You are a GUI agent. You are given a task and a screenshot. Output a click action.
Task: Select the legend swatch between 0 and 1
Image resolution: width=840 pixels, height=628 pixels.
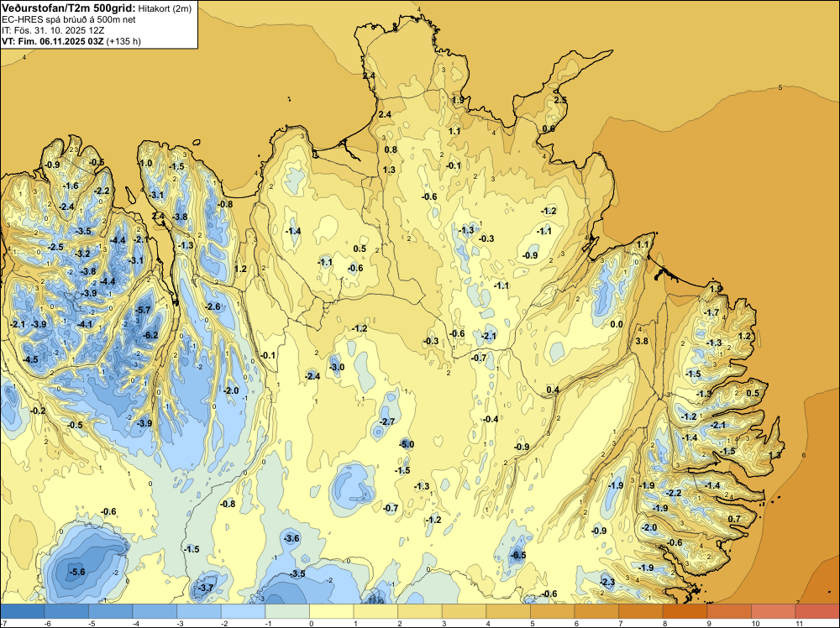[332, 611]
